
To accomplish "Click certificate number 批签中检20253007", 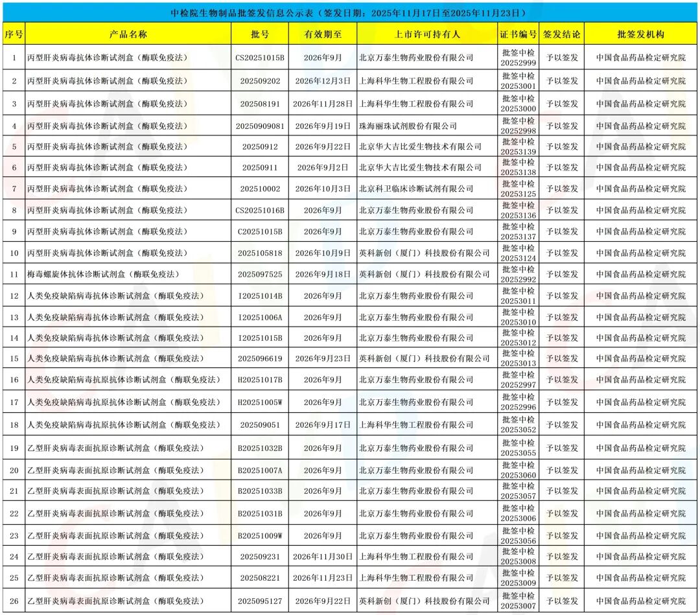I will tap(519, 601).
